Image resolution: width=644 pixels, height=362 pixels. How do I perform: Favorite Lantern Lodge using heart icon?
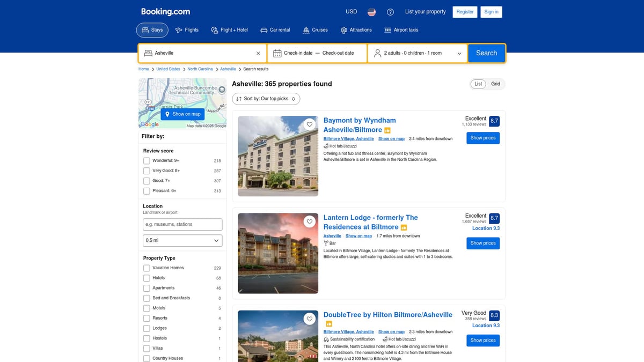pos(309,221)
